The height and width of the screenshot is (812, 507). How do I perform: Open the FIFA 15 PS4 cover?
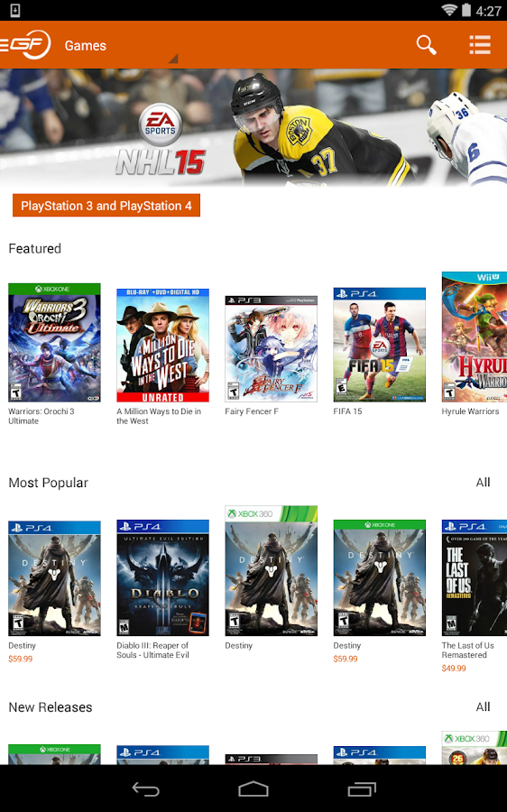379,345
